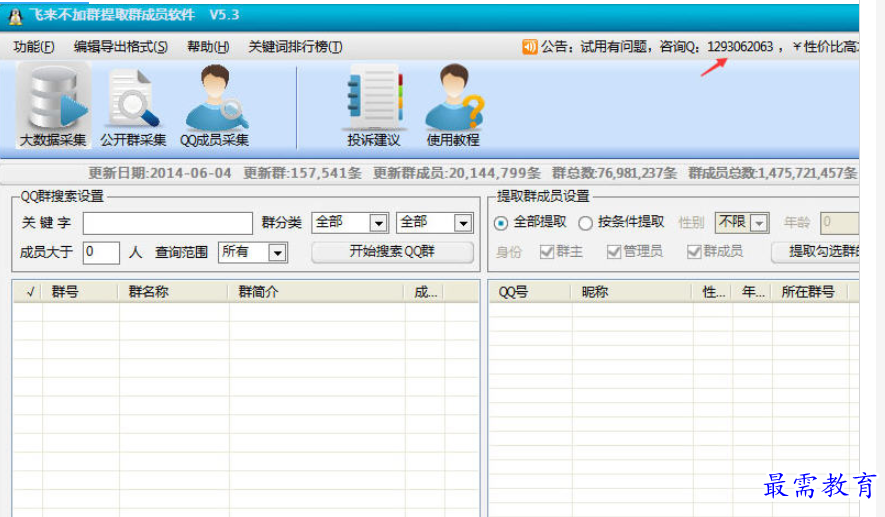Open the 编辑导出格式(S) menu
Image resolution: width=885 pixels, height=517 pixels.
(121, 47)
